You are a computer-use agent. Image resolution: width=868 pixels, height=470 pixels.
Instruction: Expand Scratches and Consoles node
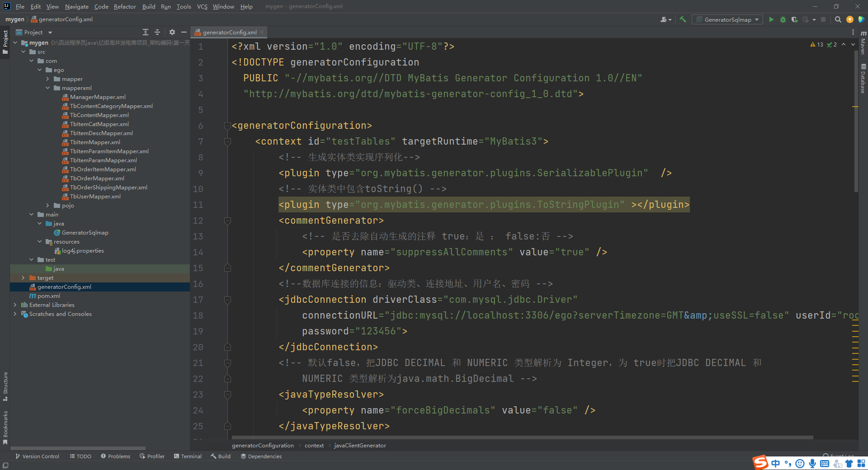[15, 314]
